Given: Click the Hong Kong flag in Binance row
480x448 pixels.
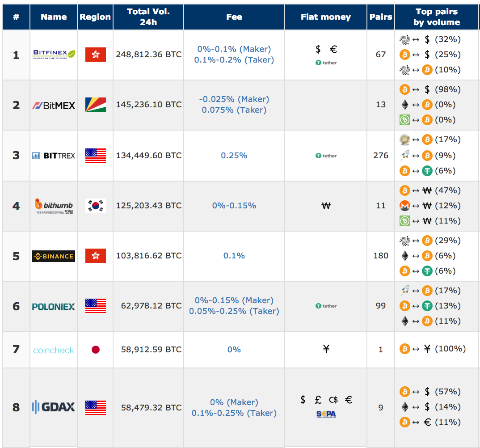Looking at the screenshot, I should tap(96, 256).
